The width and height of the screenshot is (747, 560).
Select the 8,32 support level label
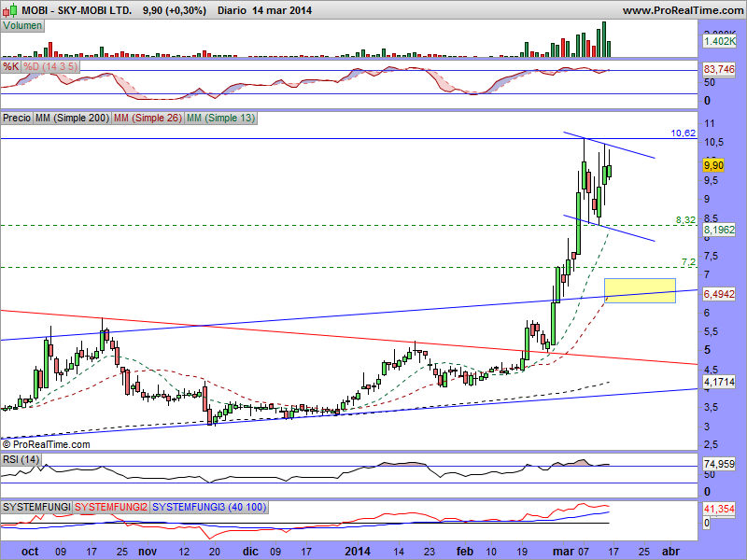pyautogui.click(x=685, y=220)
